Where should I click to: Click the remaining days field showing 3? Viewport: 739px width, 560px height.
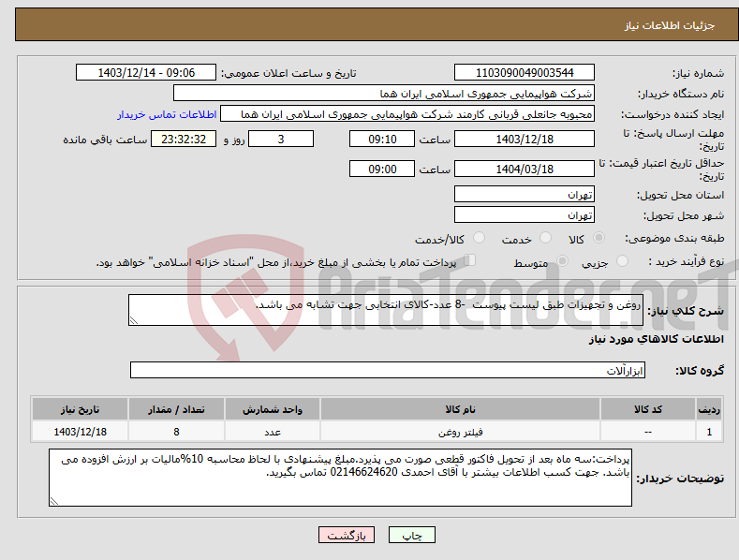(281, 139)
